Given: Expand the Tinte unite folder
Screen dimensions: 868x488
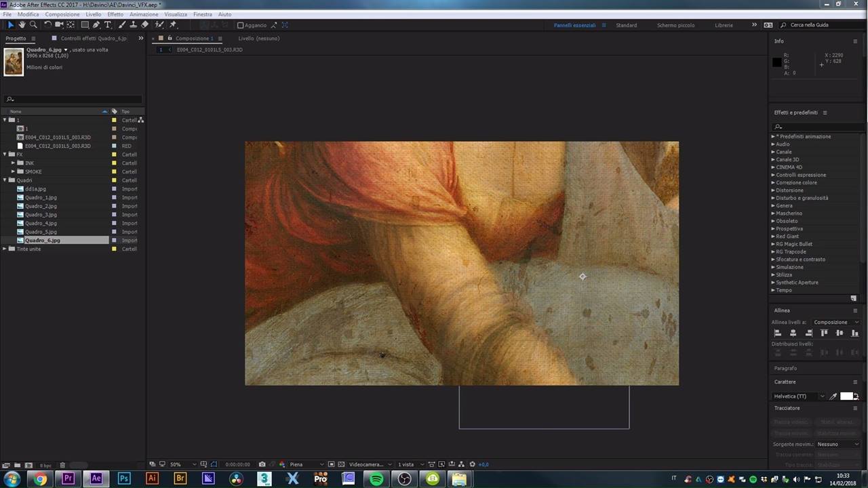Looking at the screenshot, I should pos(5,249).
